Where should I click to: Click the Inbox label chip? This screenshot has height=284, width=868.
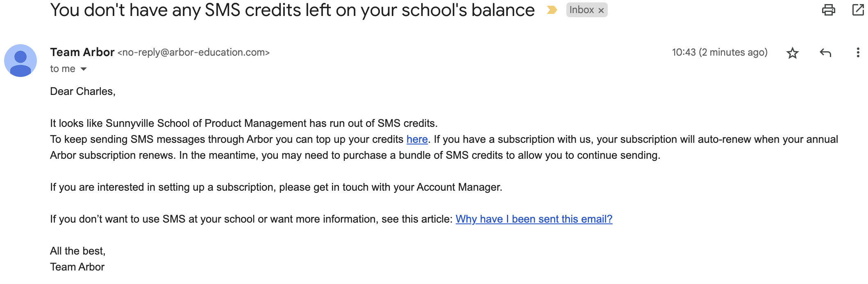(582, 10)
